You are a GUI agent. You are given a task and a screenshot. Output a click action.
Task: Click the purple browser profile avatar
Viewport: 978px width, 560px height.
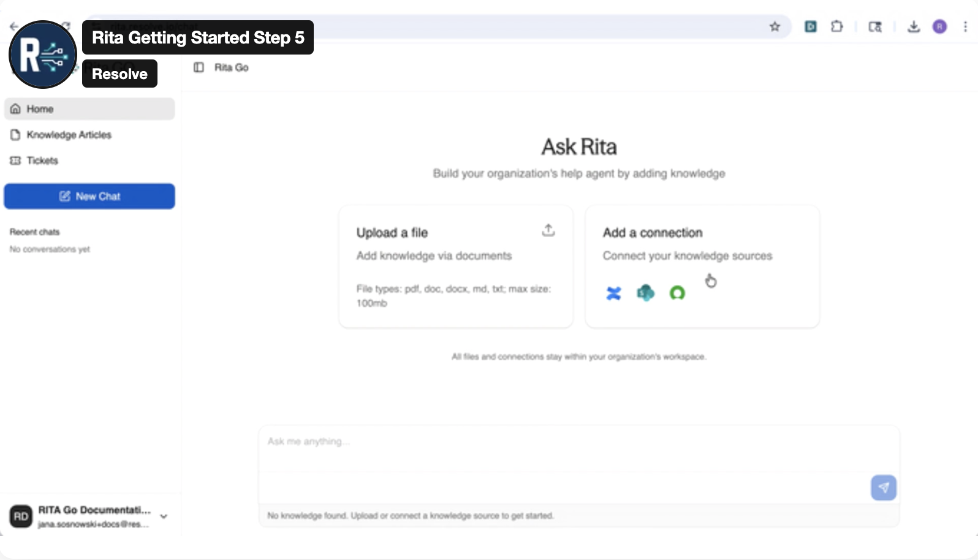(x=939, y=26)
